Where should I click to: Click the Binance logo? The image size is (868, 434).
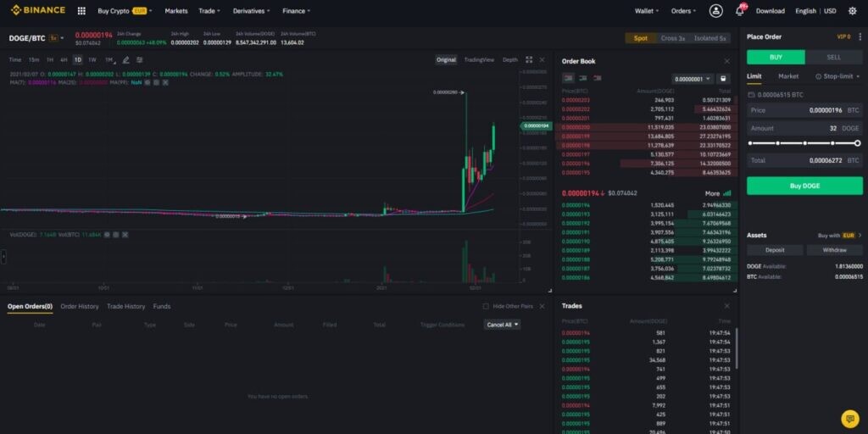coord(37,10)
